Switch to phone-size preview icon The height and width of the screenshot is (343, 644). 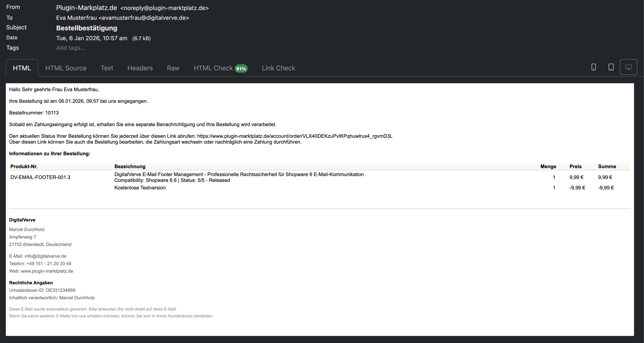[593, 67]
